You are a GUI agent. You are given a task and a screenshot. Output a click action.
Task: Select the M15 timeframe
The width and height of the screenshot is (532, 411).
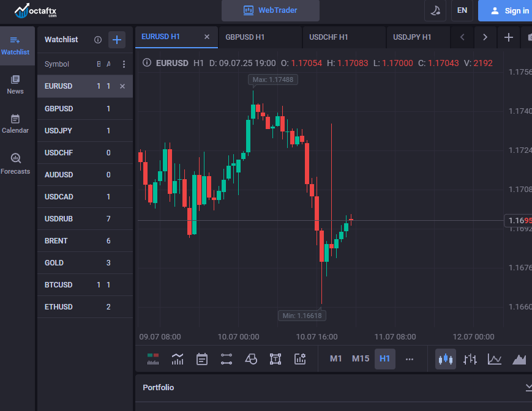[x=361, y=359]
